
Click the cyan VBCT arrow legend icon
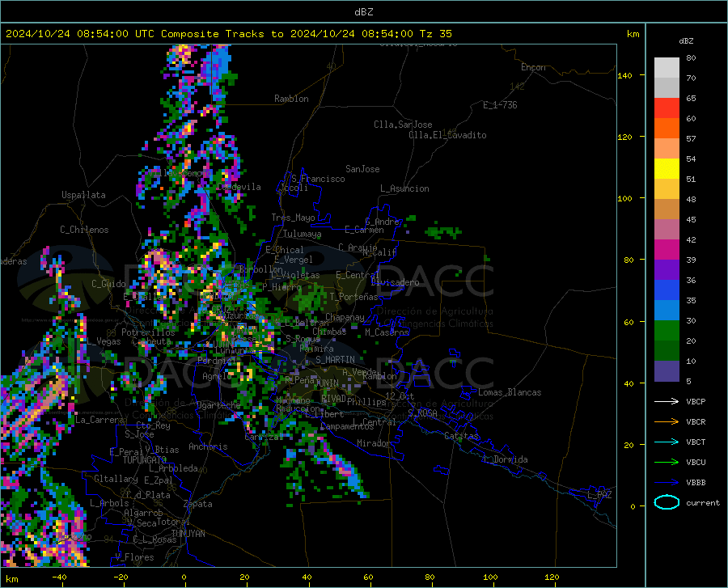click(x=667, y=442)
